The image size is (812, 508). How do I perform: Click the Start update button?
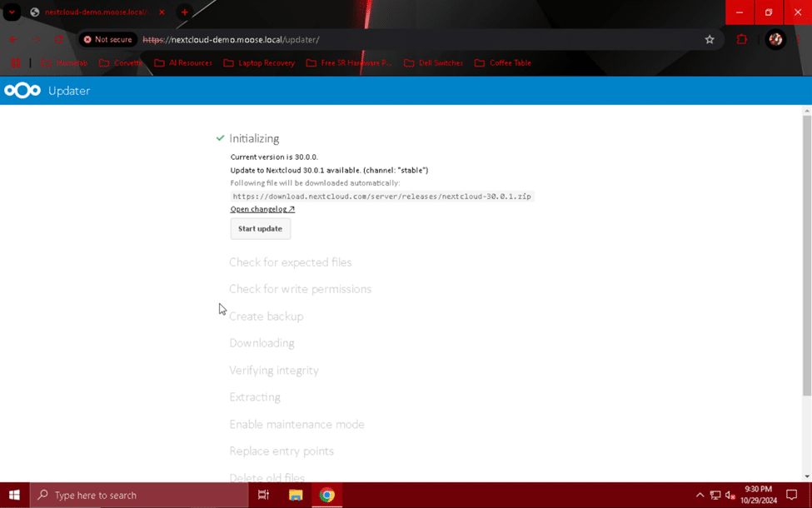[261, 228]
